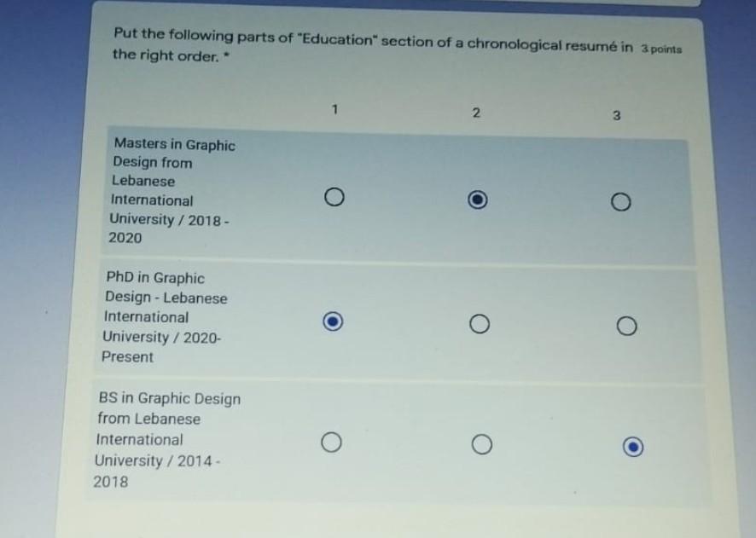The height and width of the screenshot is (538, 756).
Task: Select column 1 for the Masters degree row
Action: click(334, 196)
